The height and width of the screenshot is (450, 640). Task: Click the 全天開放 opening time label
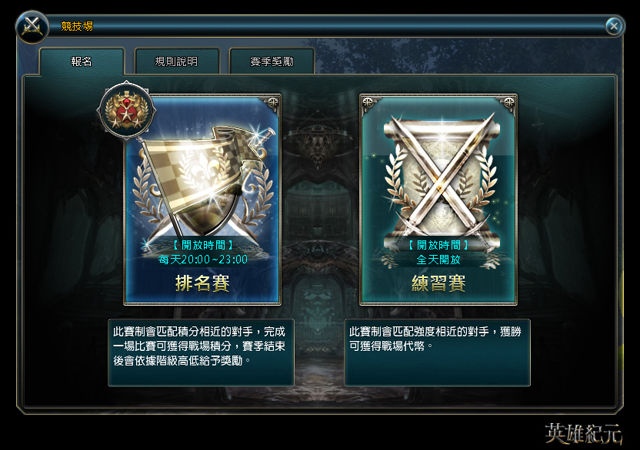[x=438, y=259]
